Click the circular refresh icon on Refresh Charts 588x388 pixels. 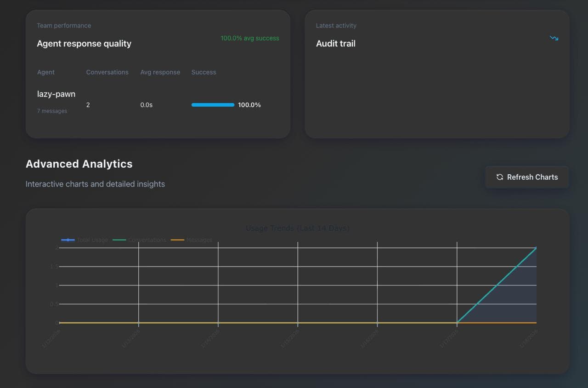(499, 177)
